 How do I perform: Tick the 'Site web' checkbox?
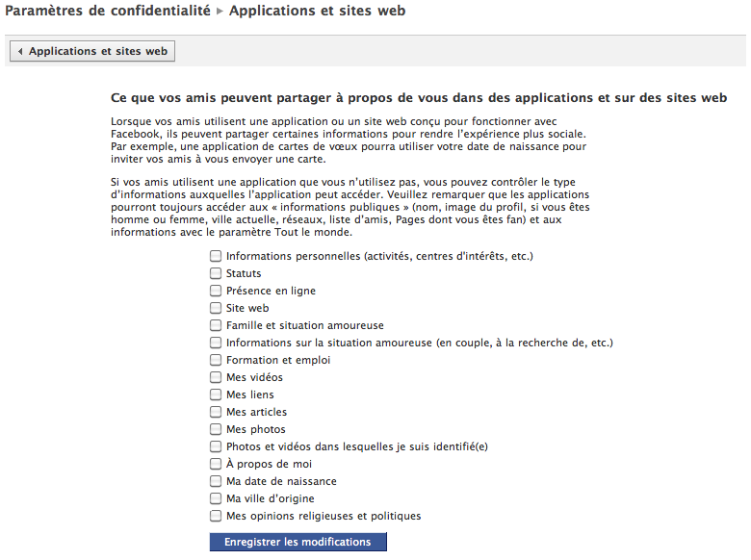pyautogui.click(x=216, y=308)
